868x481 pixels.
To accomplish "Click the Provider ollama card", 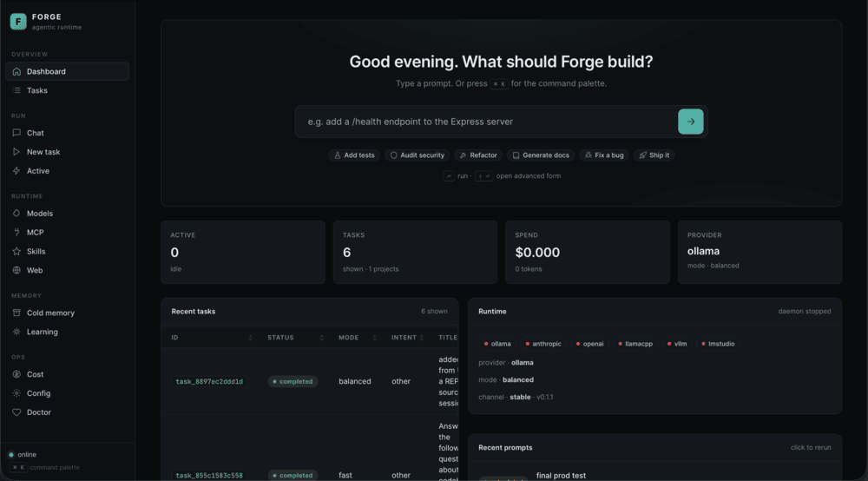I will pyautogui.click(x=759, y=253).
